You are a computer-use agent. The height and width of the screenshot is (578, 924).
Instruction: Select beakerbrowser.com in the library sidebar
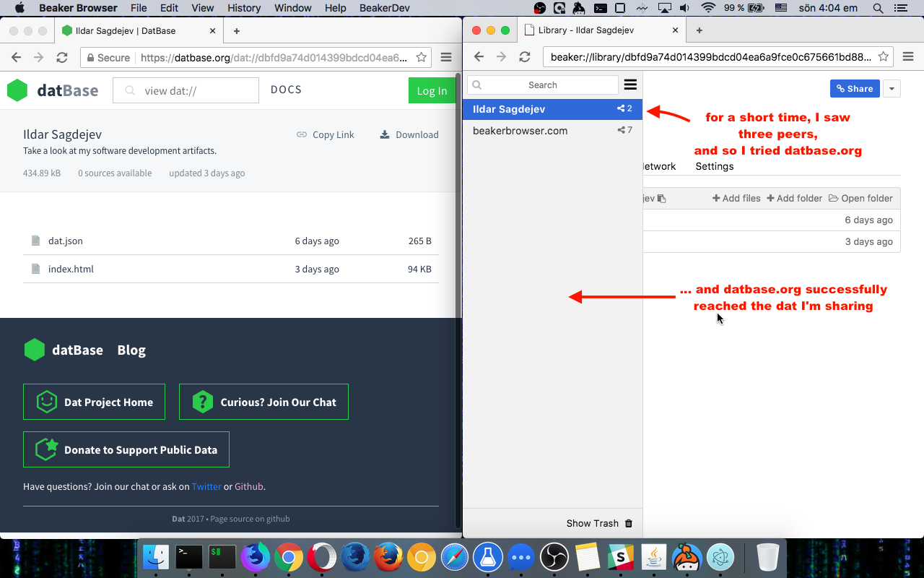pos(518,130)
